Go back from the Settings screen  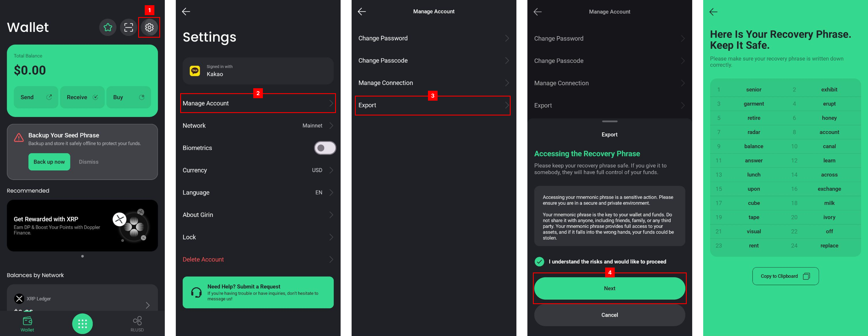[x=186, y=11]
